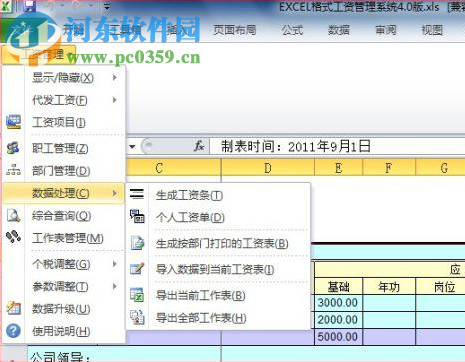Screen dimensions: 465x362
Task: Expand the 显示/隐藏(X) submenu arrow
Action: (115, 78)
